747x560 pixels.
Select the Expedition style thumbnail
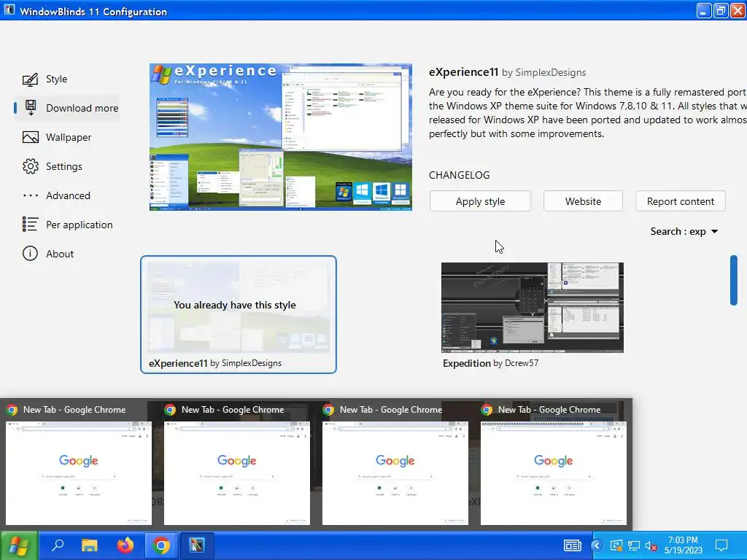(532, 308)
